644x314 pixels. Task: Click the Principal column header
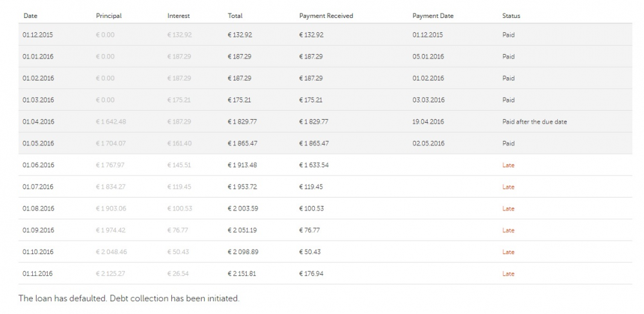point(108,15)
